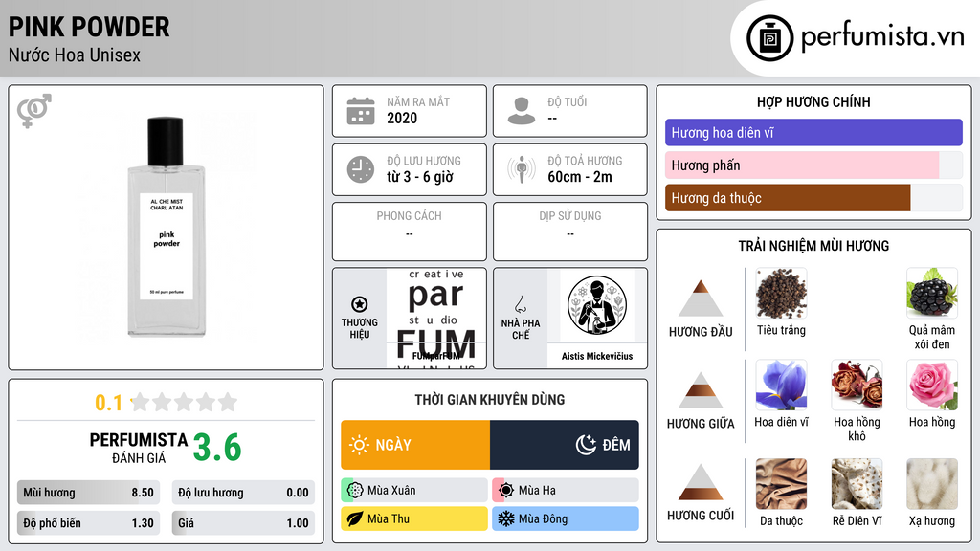Click the calendar icon beside Năm ra mắt
980x551 pixels.
361,111
